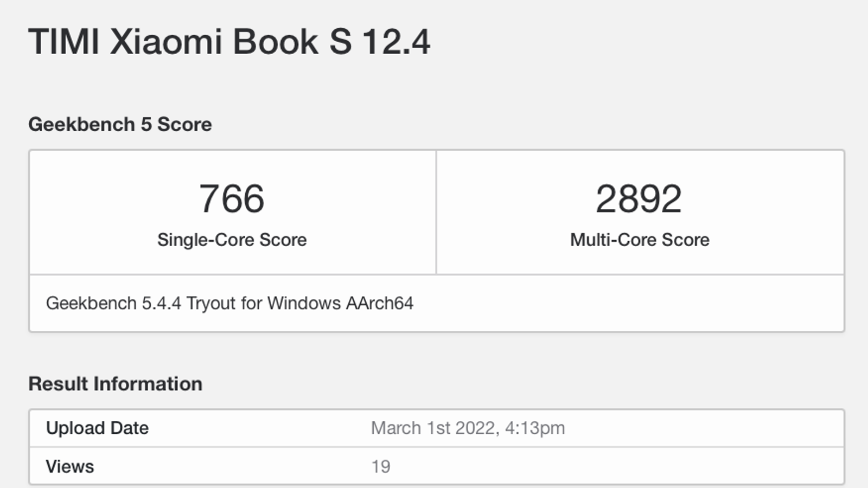Viewport: 868px width, 488px height.
Task: Click the word "Book" in the title
Action: coord(276,42)
